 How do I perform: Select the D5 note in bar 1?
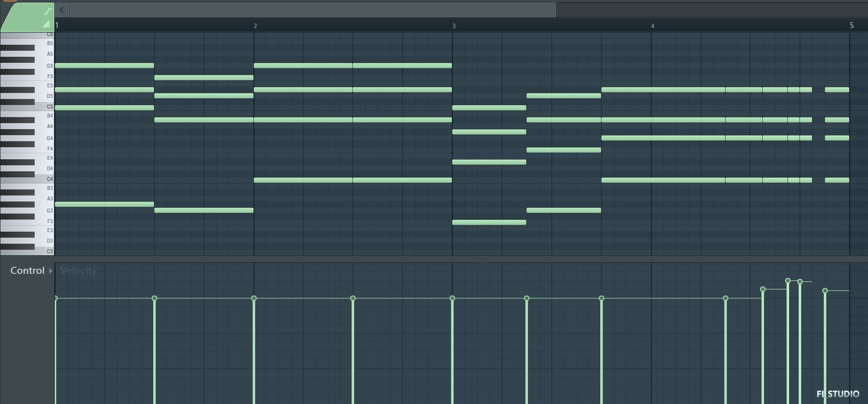(x=204, y=95)
